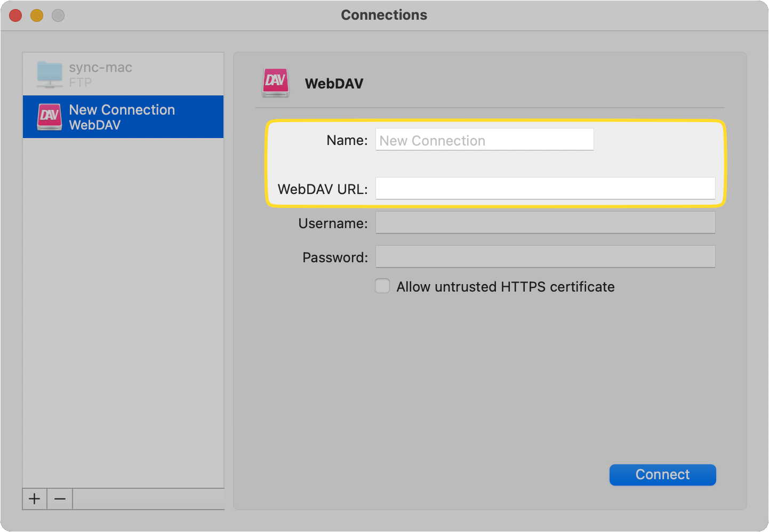Select the sync-mac FTP connection
The width and height of the screenshot is (769, 532).
point(123,74)
